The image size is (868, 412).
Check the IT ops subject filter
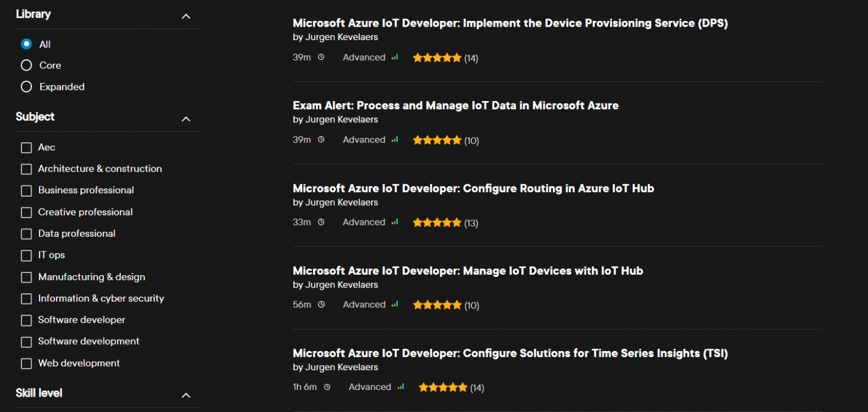pos(26,255)
